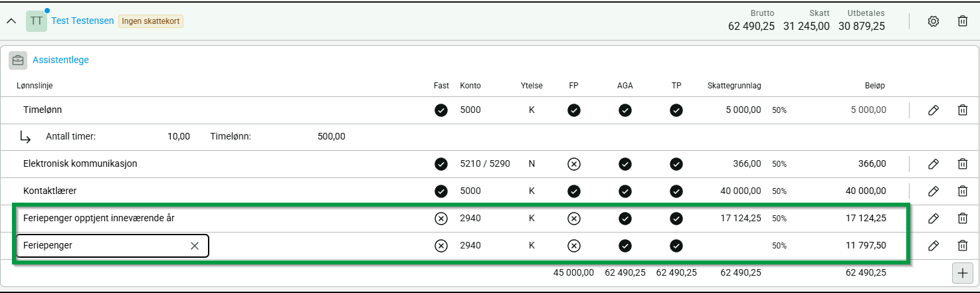Select the Timelønn line name
The image size is (980, 293).
[43, 110]
